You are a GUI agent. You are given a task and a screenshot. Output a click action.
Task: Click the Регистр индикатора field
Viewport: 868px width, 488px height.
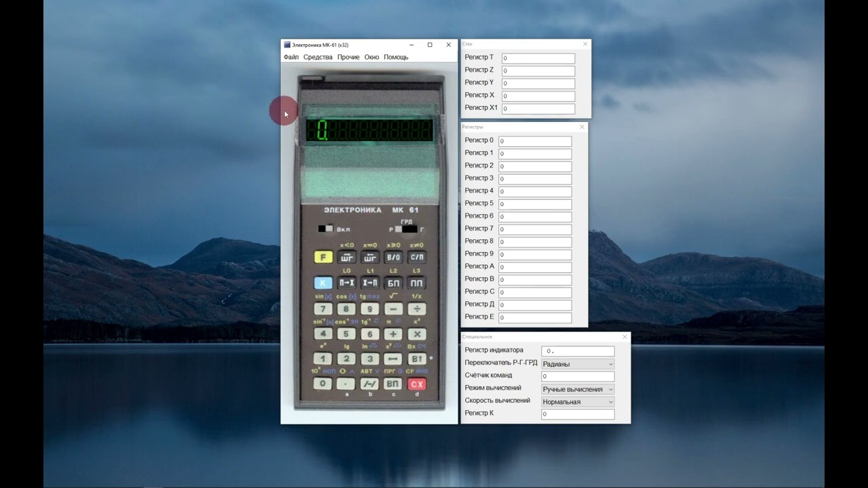pyautogui.click(x=578, y=351)
